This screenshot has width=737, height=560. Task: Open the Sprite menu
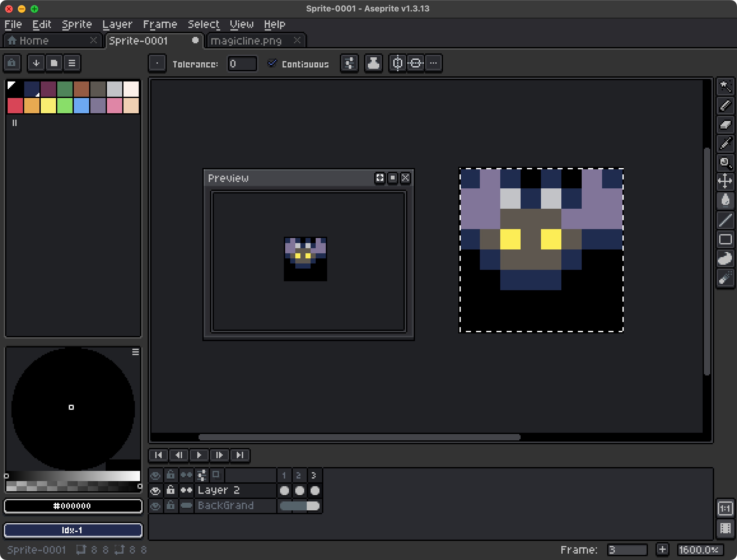pos(77,24)
